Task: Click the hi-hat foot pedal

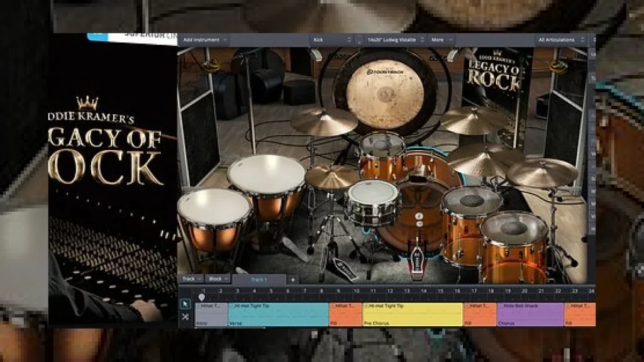Action: click(x=344, y=268)
